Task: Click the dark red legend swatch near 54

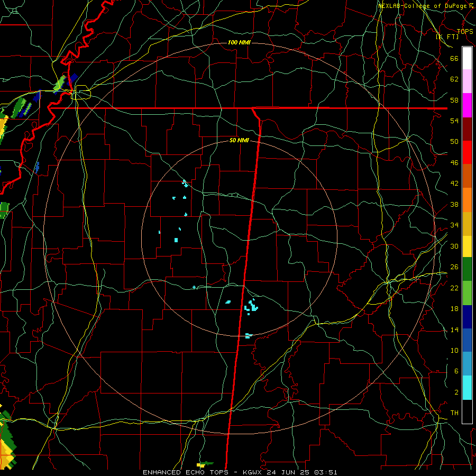Action: 467,129
